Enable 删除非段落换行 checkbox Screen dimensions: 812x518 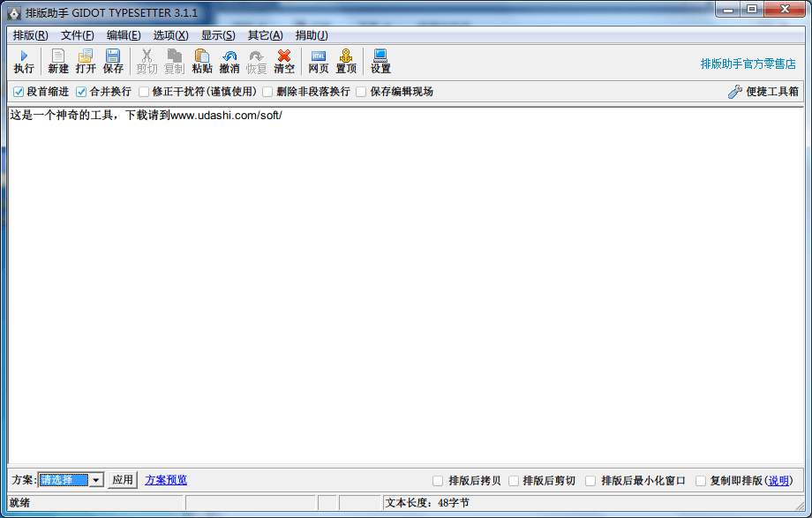[x=267, y=92]
